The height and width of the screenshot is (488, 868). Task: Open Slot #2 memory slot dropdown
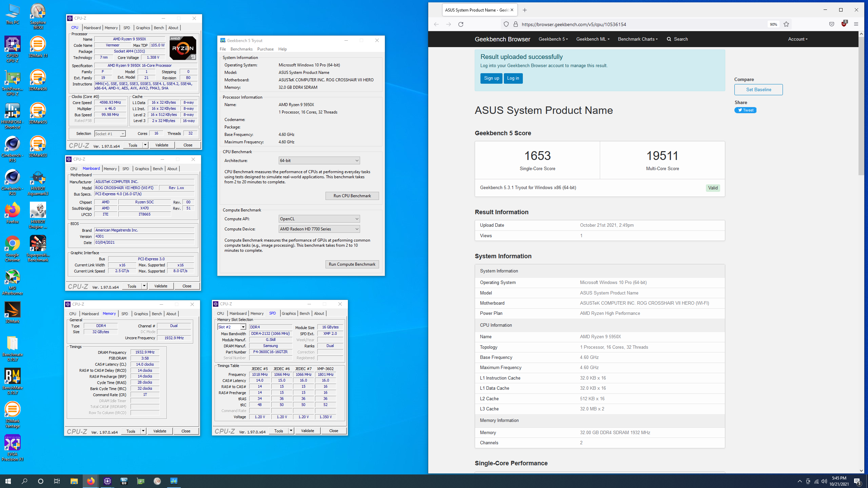[232, 327]
